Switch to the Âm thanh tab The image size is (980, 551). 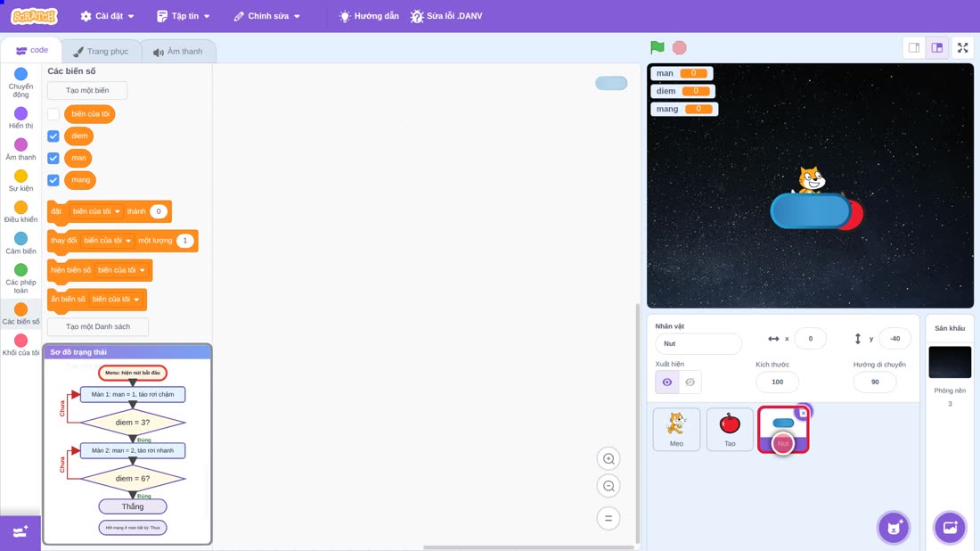coord(178,52)
